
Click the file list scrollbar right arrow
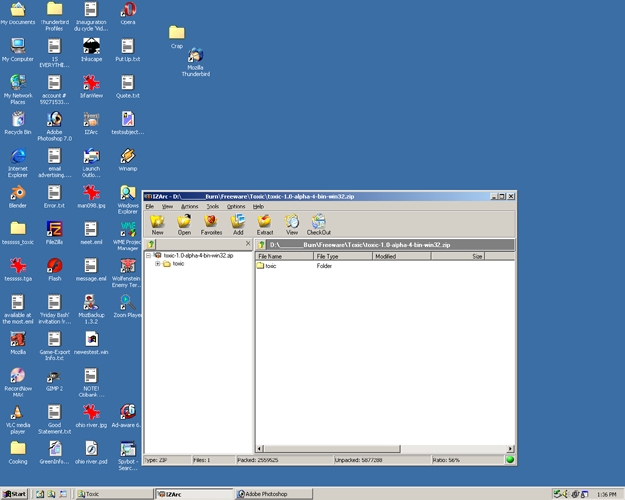click(x=510, y=449)
